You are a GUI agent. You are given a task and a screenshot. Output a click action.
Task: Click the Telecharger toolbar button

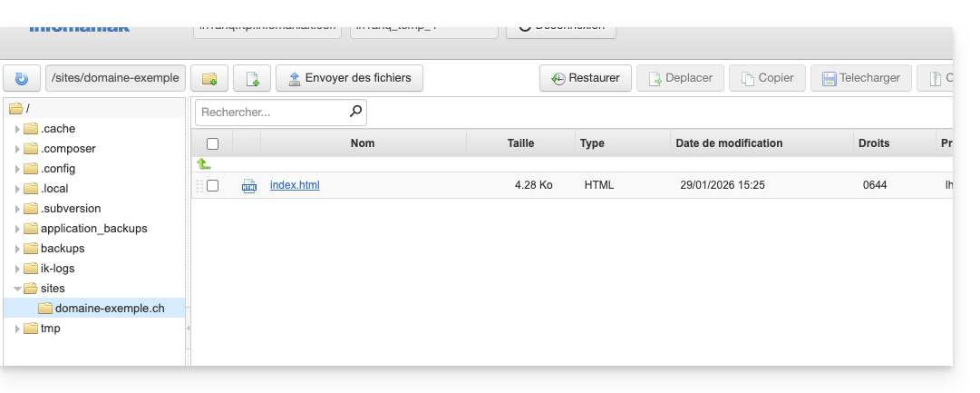(x=859, y=78)
